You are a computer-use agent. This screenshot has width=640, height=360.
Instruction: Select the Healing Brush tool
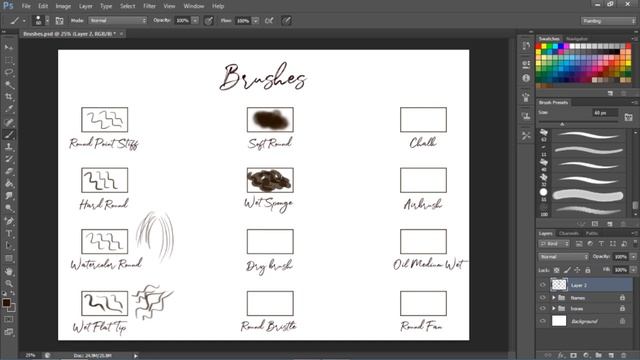pos(9,122)
